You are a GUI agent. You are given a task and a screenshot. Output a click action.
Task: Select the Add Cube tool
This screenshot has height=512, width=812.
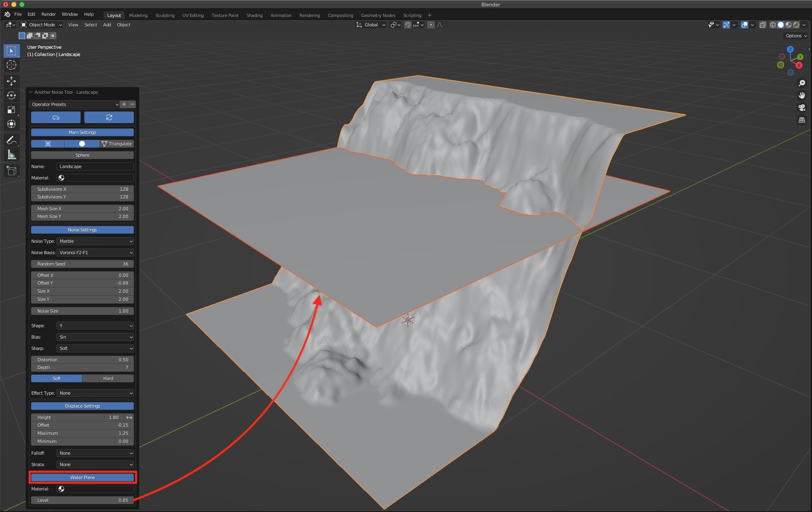(x=11, y=171)
